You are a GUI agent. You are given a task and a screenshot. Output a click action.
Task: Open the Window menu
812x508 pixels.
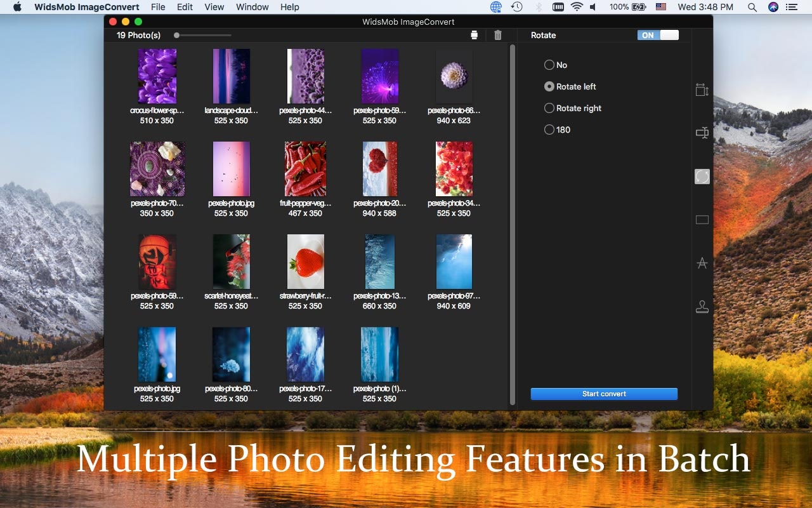coord(252,7)
